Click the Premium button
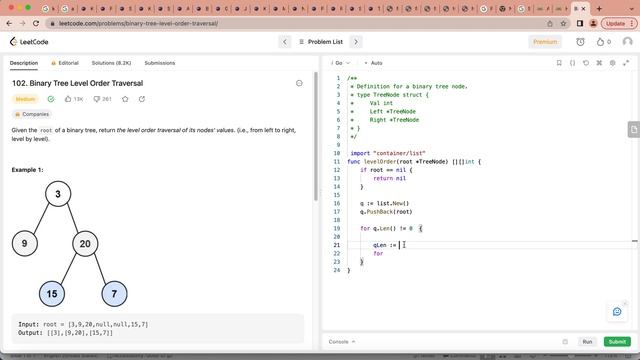The image size is (640, 360). click(x=545, y=42)
